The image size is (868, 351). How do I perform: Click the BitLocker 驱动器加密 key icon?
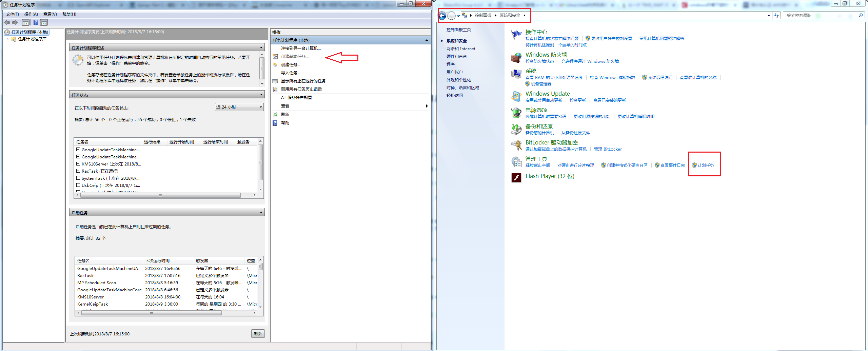pos(516,145)
